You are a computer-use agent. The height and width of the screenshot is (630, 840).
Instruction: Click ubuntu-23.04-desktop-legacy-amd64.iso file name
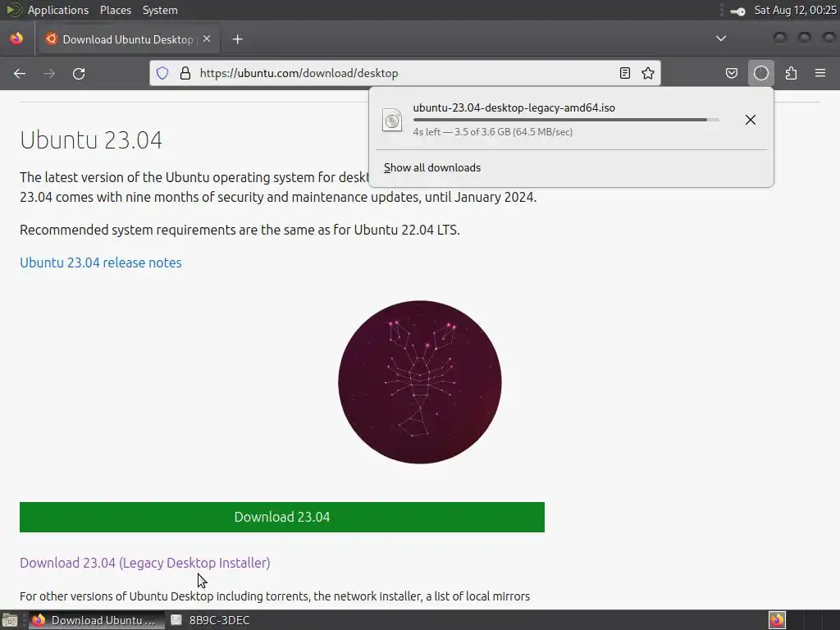tap(514, 107)
